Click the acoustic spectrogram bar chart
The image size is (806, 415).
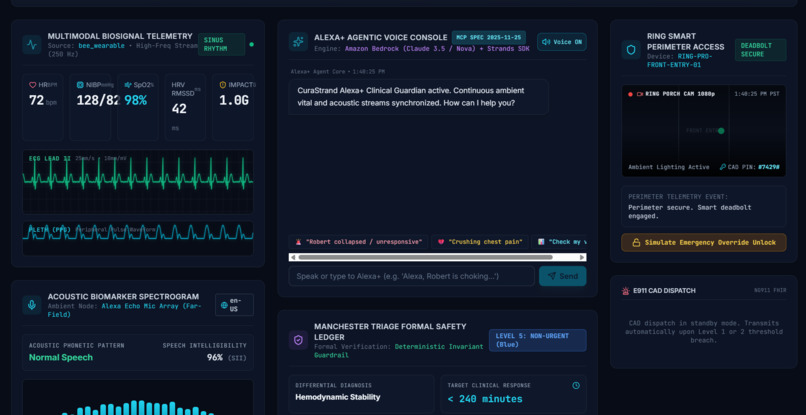pos(138,398)
